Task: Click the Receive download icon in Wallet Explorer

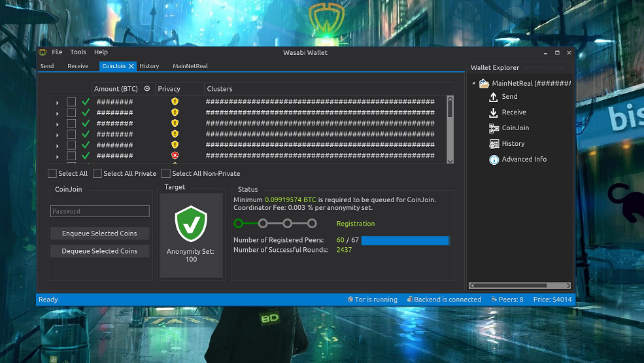Action: pos(493,112)
